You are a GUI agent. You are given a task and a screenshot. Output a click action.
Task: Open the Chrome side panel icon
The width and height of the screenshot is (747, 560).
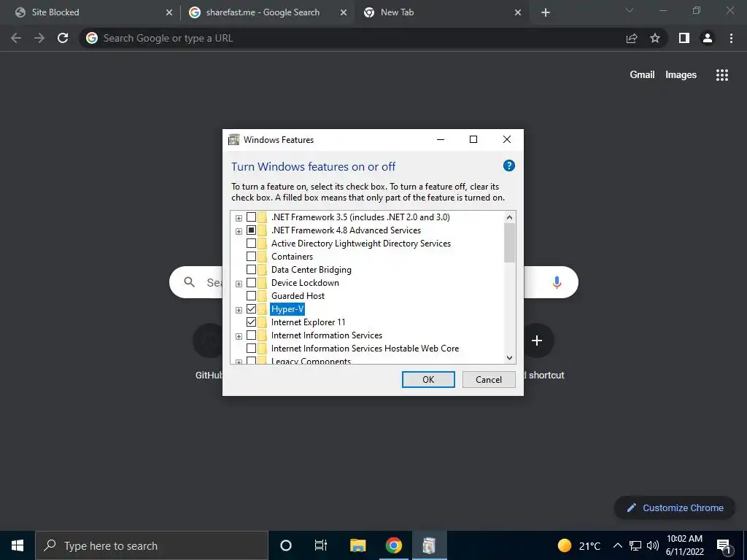(684, 38)
